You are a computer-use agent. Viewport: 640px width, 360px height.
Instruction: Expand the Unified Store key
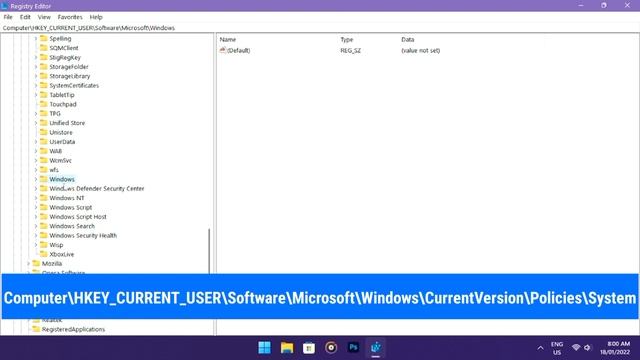[x=36, y=123]
